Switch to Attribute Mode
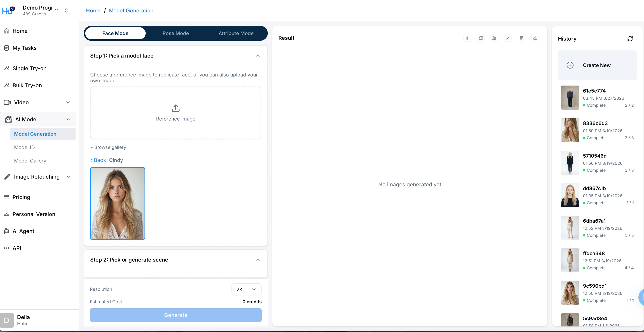 point(236,33)
